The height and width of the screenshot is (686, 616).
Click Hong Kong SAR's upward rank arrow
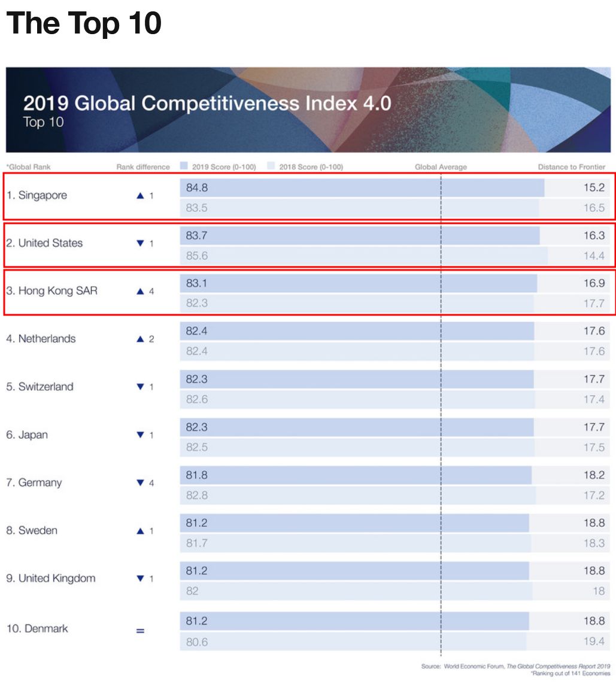(x=140, y=292)
